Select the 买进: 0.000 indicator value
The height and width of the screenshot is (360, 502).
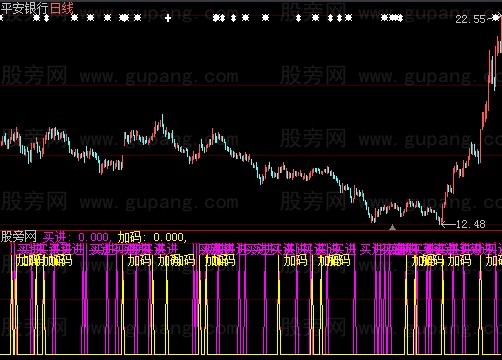pos(76,237)
